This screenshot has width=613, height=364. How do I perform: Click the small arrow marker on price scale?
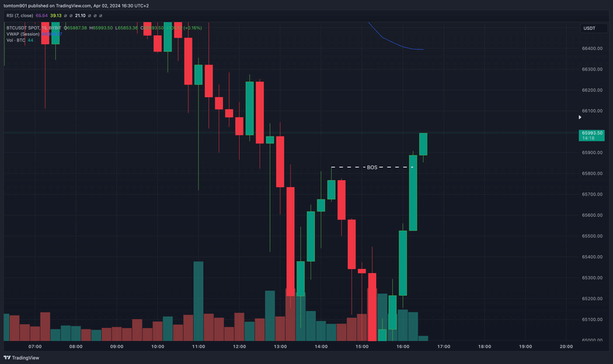coord(579,117)
